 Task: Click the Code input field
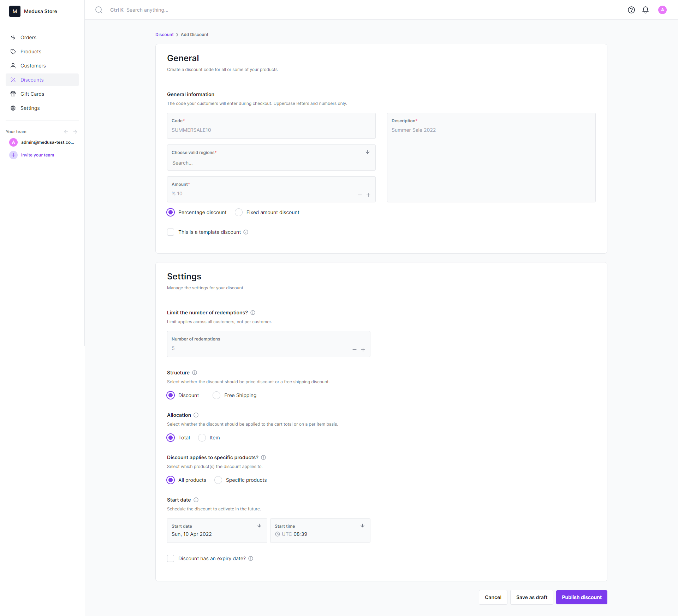tap(271, 130)
